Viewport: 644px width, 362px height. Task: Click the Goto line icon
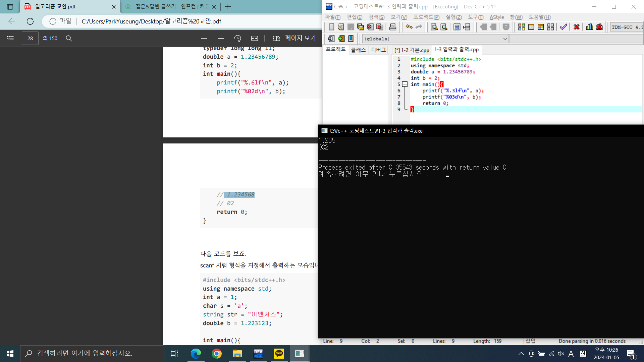(467, 27)
